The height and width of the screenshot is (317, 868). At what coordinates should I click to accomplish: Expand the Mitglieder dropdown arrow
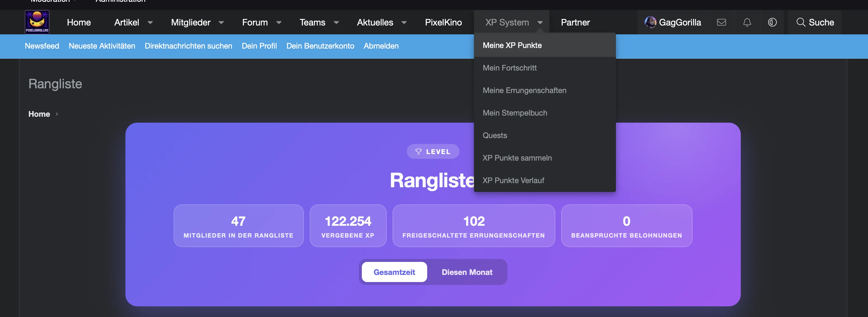[x=221, y=23]
